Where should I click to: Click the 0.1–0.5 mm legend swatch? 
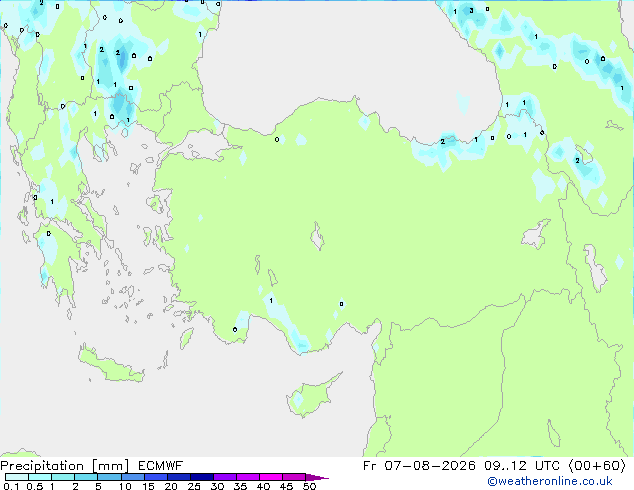pyautogui.click(x=17, y=477)
